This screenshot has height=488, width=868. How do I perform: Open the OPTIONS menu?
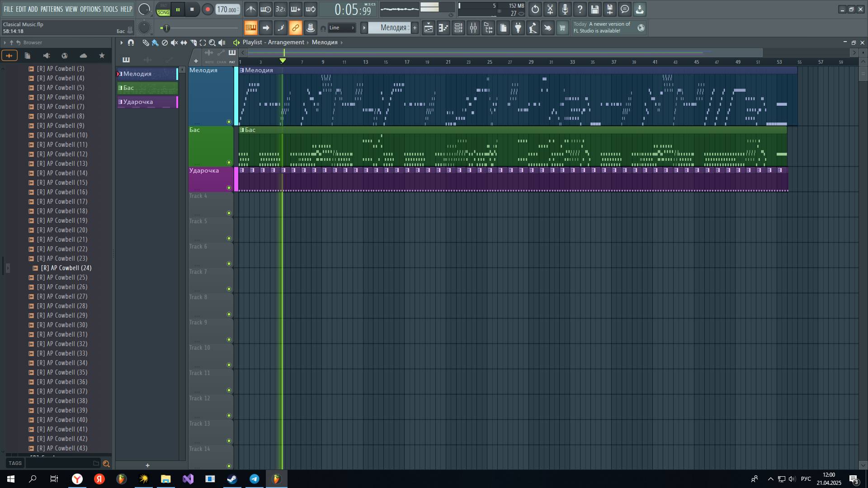pyautogui.click(x=90, y=9)
